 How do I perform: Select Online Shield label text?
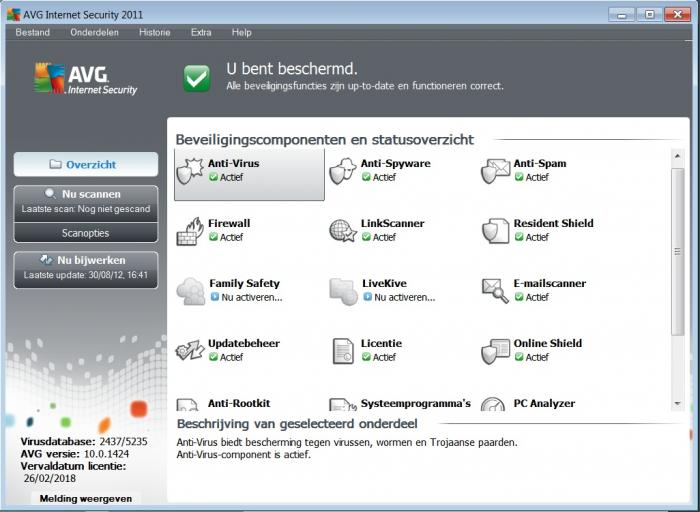click(548, 343)
